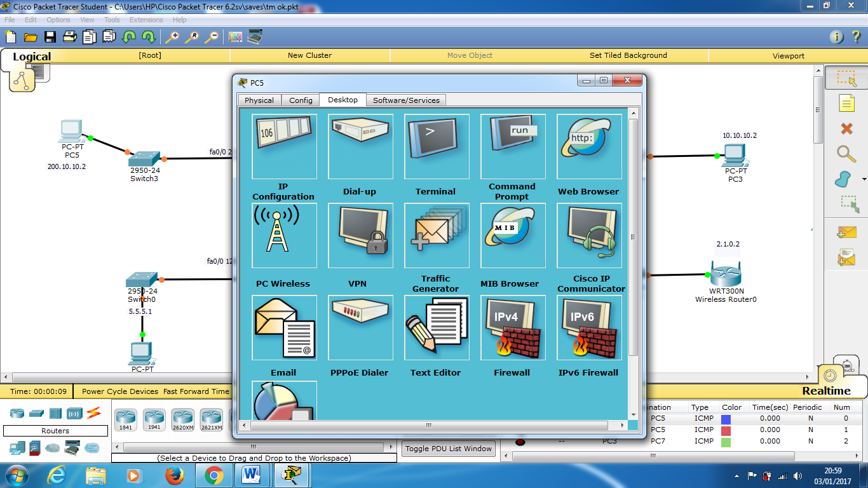The image size is (868, 488).
Task: Select the Add Simple PDU envelope
Action: pos(846,232)
